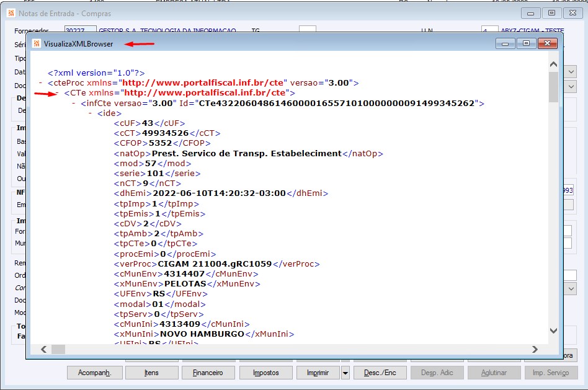Click the tpAmb element line
Image resolution: width=588 pixels, height=390 pixels.
[159, 234]
